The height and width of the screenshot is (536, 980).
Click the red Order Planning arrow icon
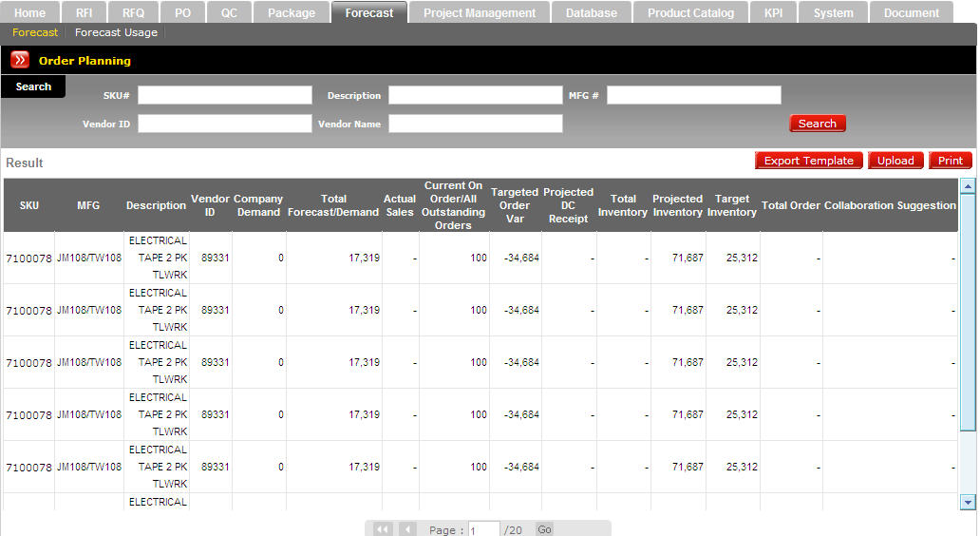point(20,60)
